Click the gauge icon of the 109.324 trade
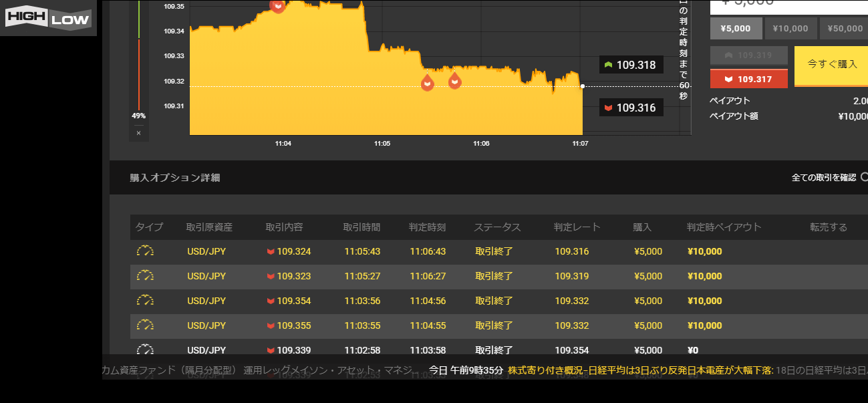This screenshot has height=403, width=868. coord(145,251)
